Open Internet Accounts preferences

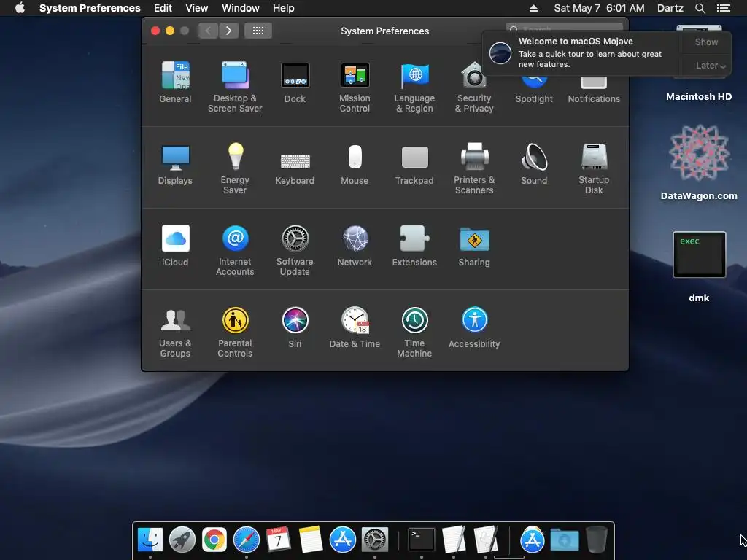tap(235, 251)
